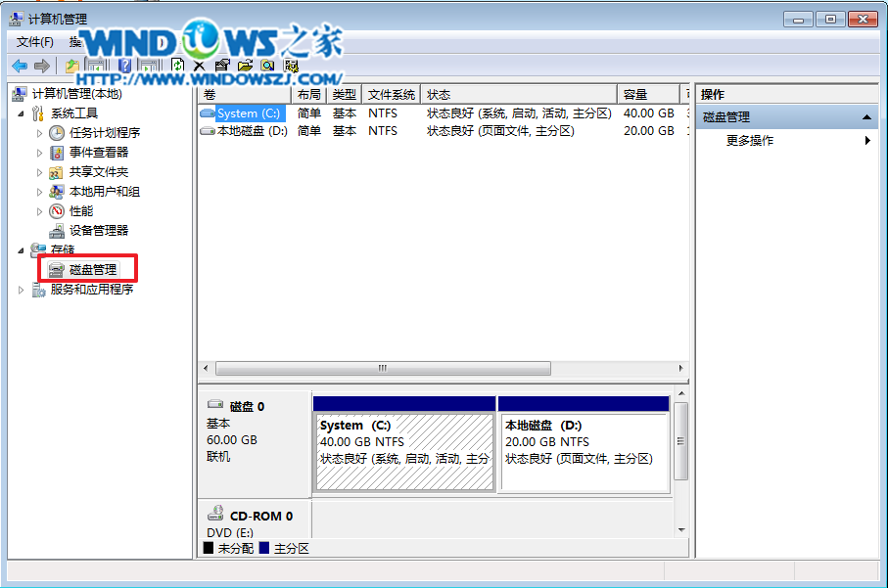Click the black X delete toolbar icon

[x=200, y=66]
